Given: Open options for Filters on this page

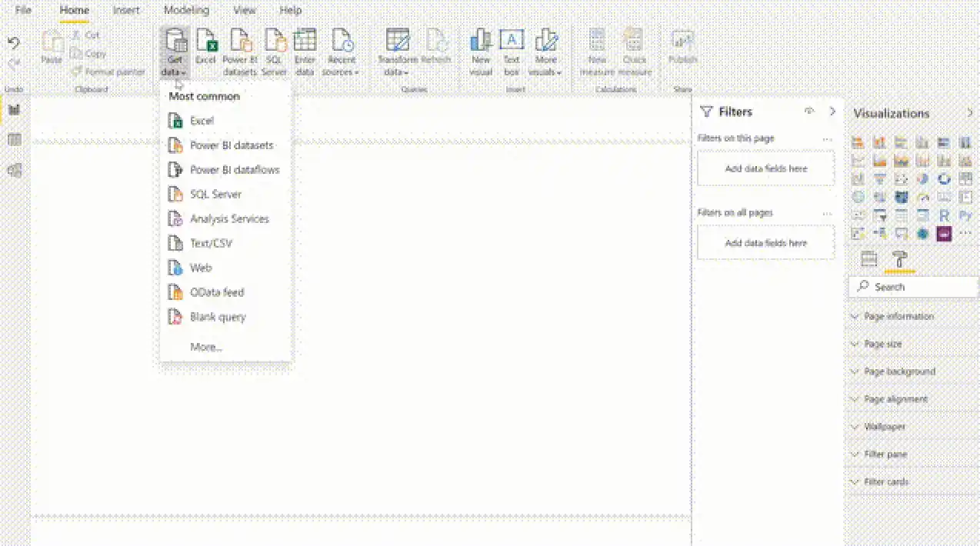Looking at the screenshot, I should (828, 139).
